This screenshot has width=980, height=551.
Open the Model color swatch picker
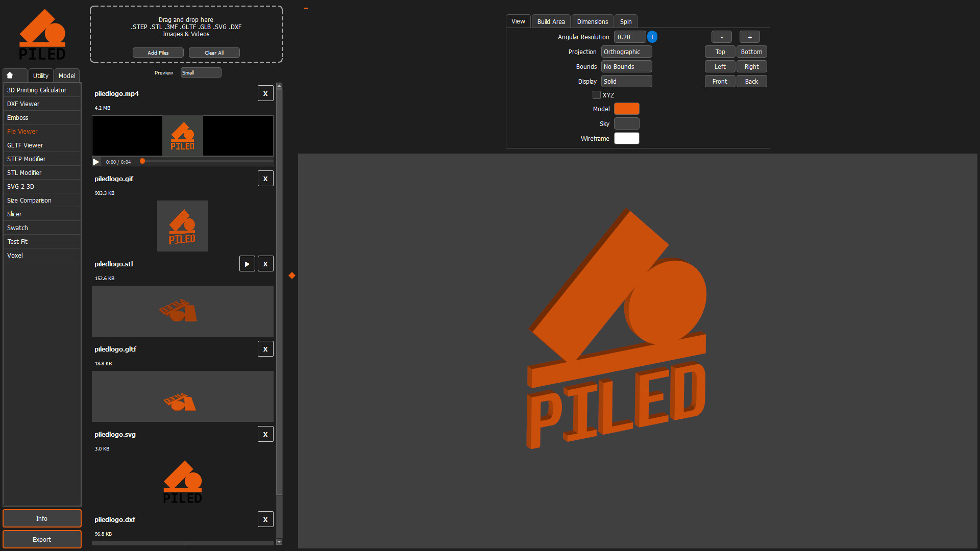click(x=626, y=108)
